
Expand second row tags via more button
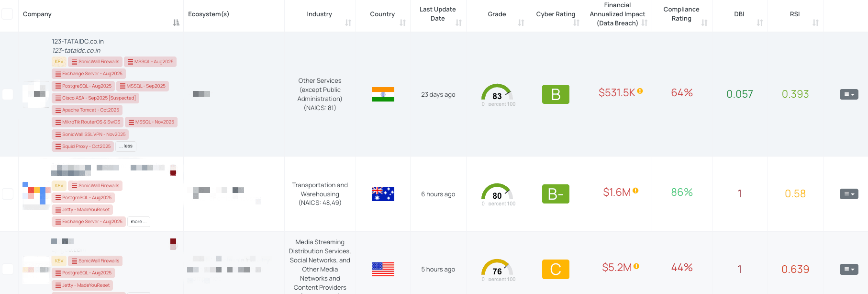(138, 221)
